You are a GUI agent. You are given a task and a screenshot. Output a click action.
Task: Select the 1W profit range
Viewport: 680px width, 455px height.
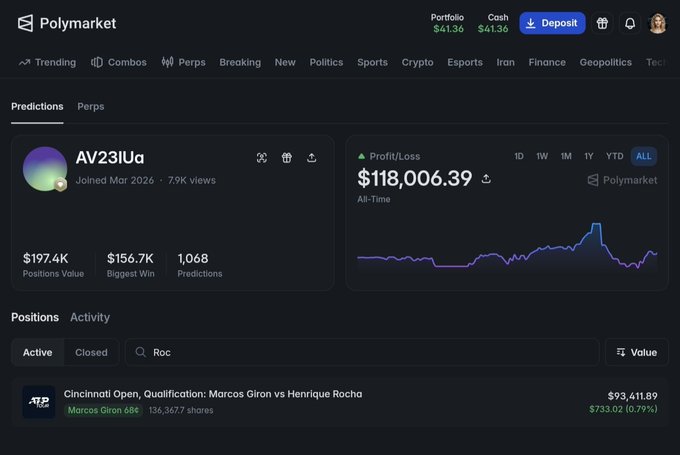click(542, 156)
